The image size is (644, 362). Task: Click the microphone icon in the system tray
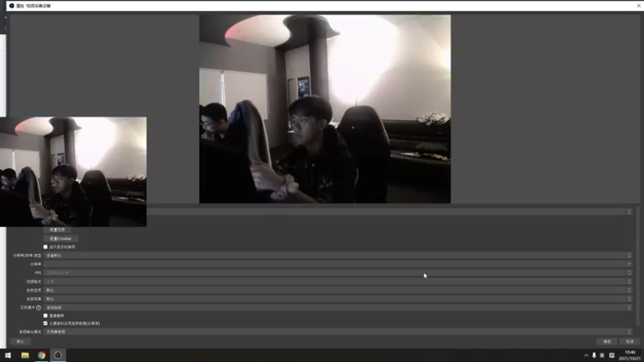(594, 356)
